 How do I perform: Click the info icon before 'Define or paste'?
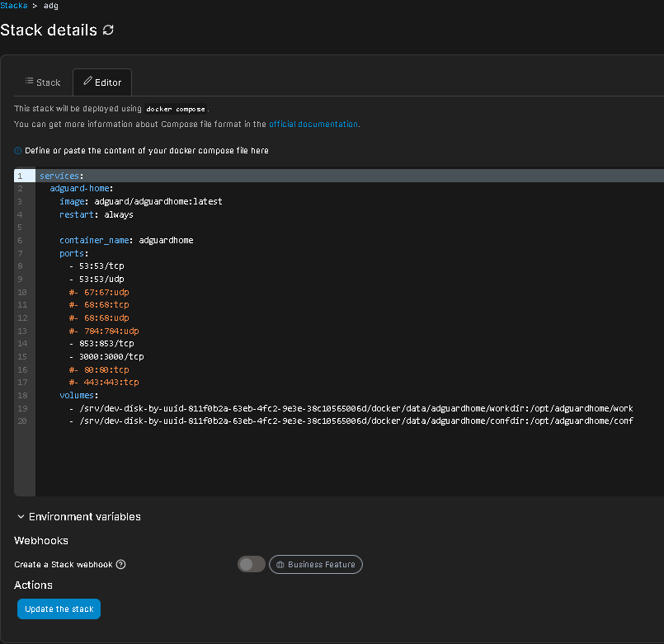(x=18, y=151)
